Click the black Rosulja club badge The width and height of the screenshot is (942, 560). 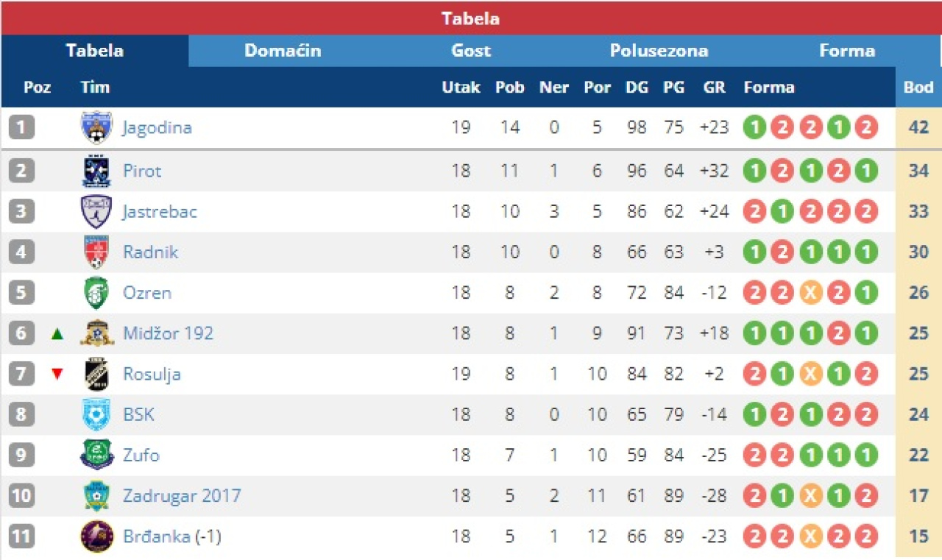(96, 374)
